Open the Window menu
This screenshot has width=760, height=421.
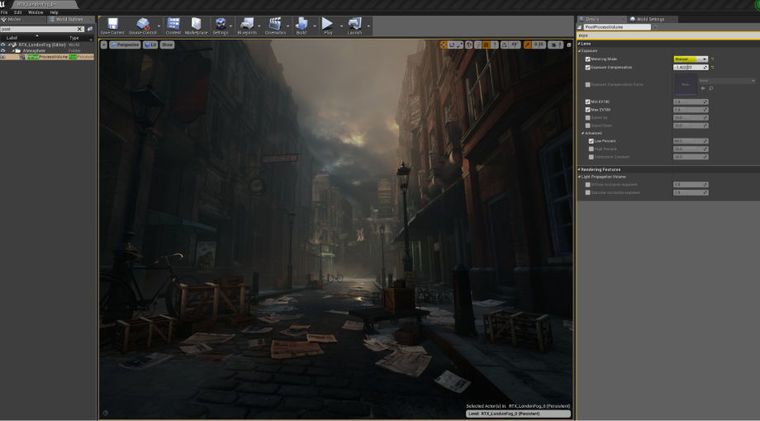coord(35,12)
